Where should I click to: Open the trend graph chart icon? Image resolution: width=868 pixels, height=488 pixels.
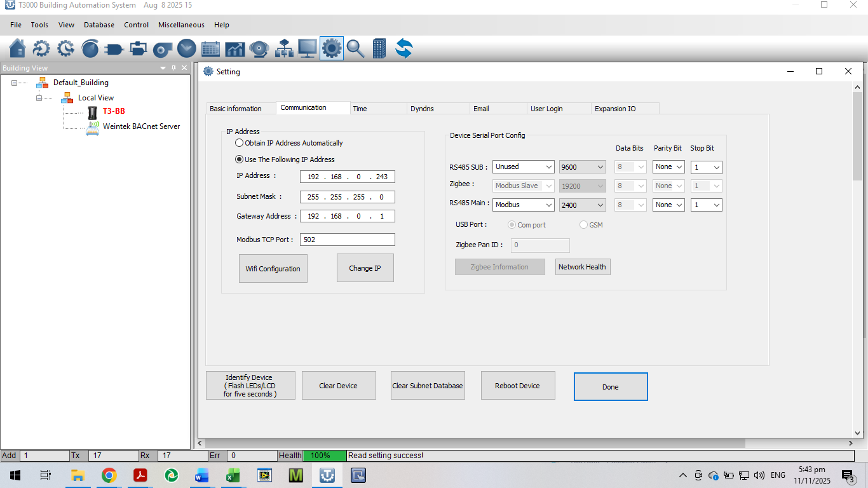[x=234, y=48]
